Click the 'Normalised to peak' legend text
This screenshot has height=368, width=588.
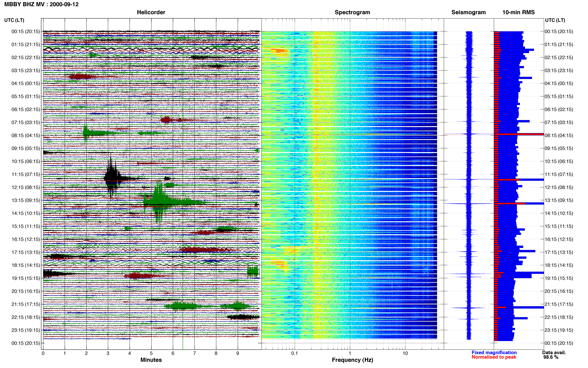(494, 357)
